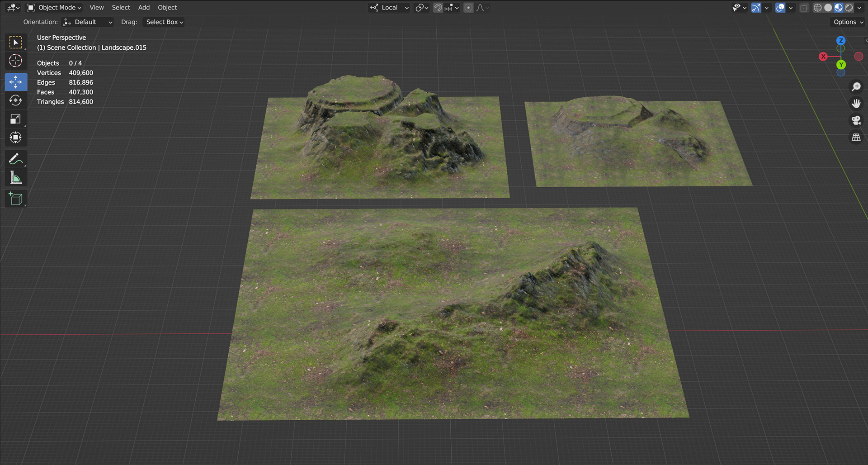Open the editor type selector
The height and width of the screenshot is (465, 868).
[x=13, y=8]
